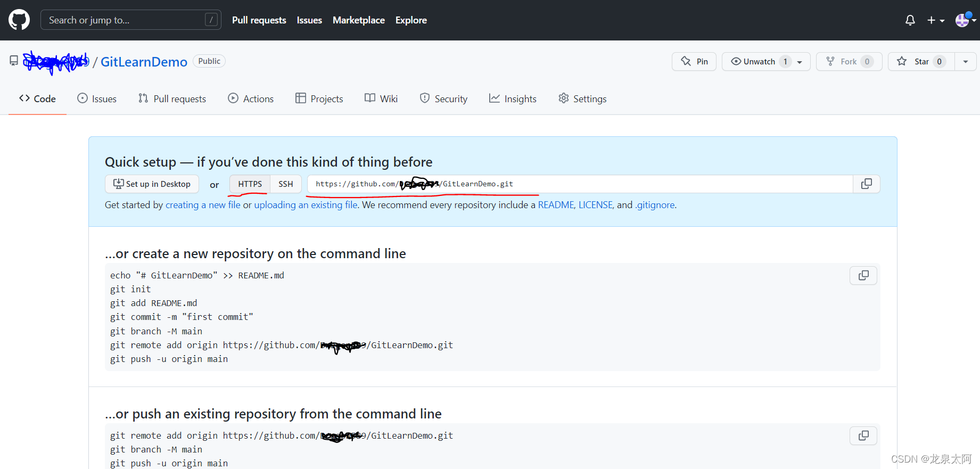The width and height of the screenshot is (980, 469).
Task: Open the Projects tab
Action: click(x=319, y=98)
